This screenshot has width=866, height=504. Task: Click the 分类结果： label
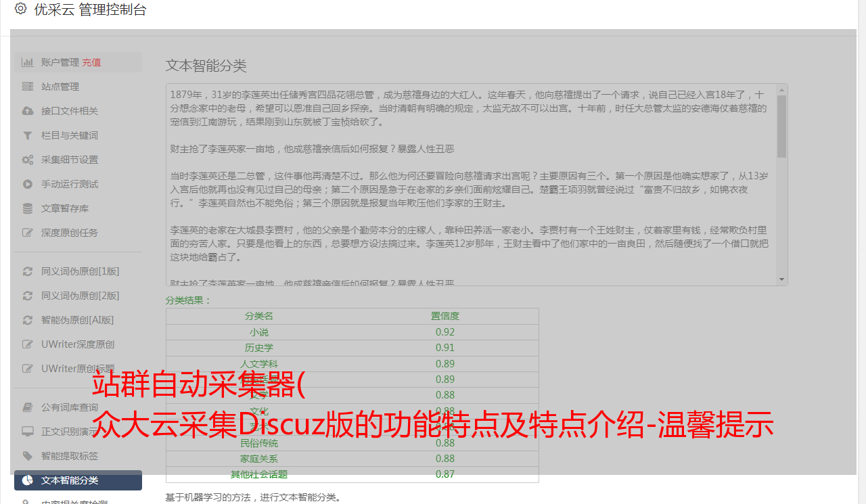(x=189, y=300)
